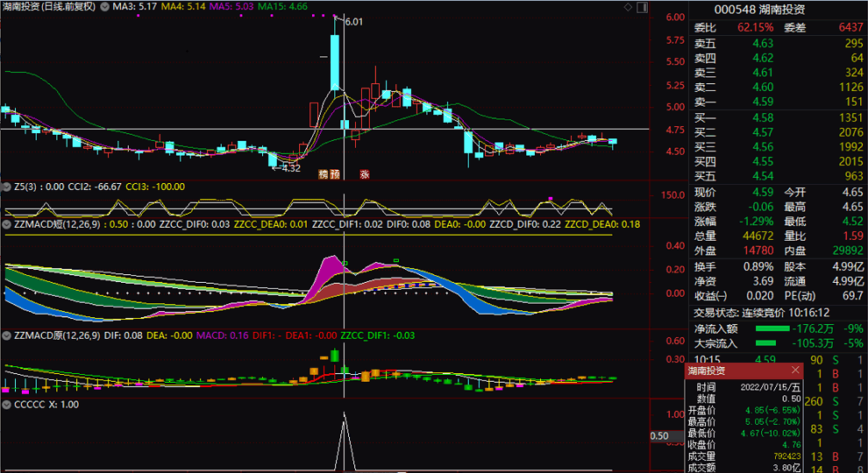Select the 卖五 4.63 ask row
The width and height of the screenshot is (868, 473).
pyautogui.click(x=779, y=43)
